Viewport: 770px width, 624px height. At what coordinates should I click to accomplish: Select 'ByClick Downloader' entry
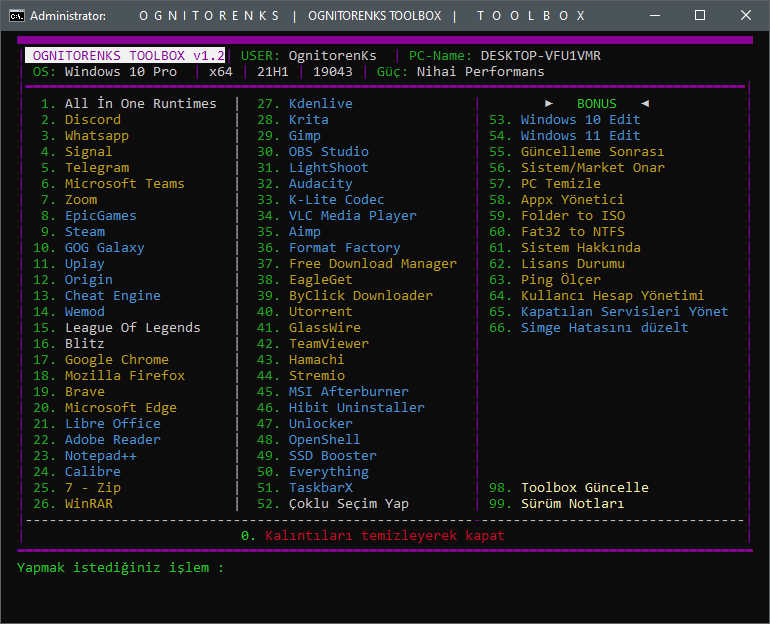point(361,296)
